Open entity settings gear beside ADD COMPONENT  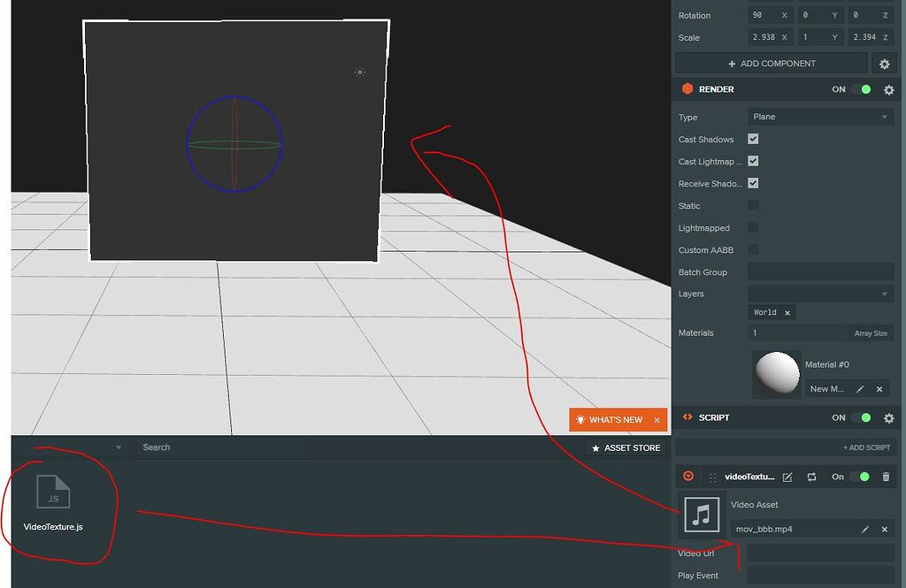click(885, 63)
